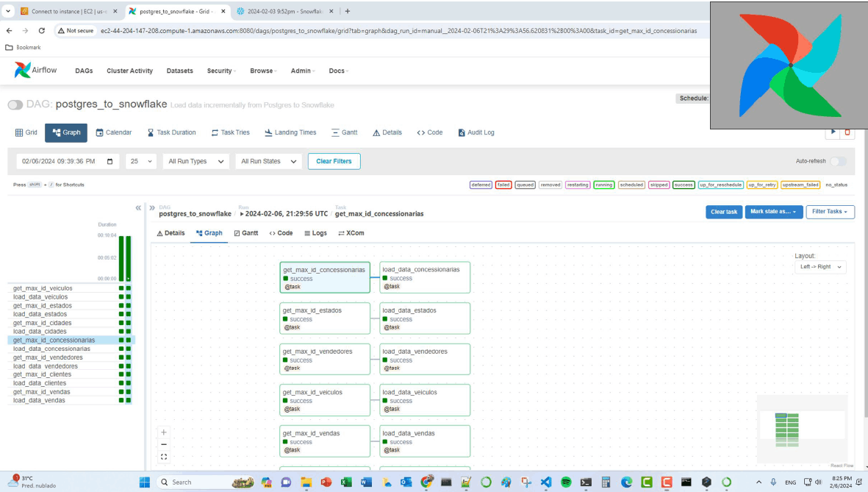868x492 pixels.
Task: Select the load_data_vendas graph node
Action: point(425,441)
